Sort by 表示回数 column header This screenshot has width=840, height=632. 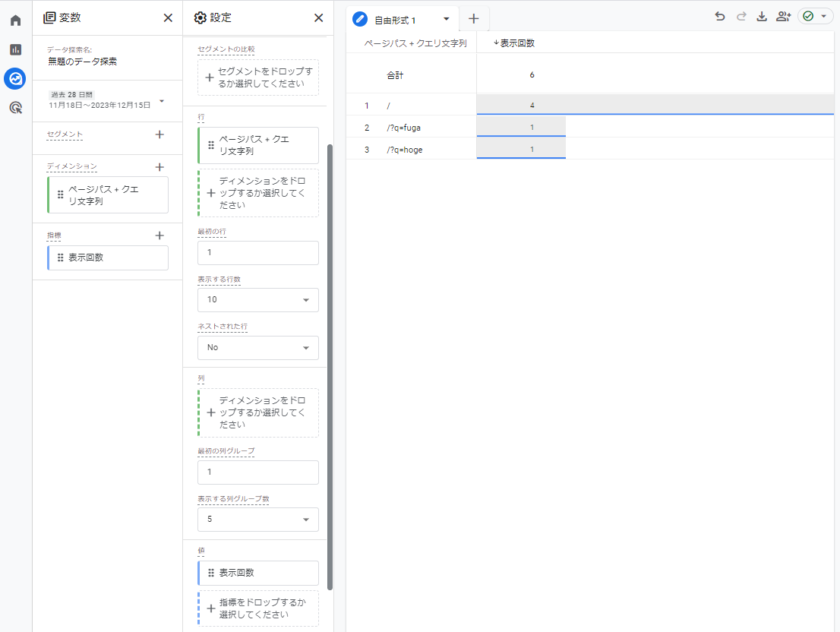point(514,43)
